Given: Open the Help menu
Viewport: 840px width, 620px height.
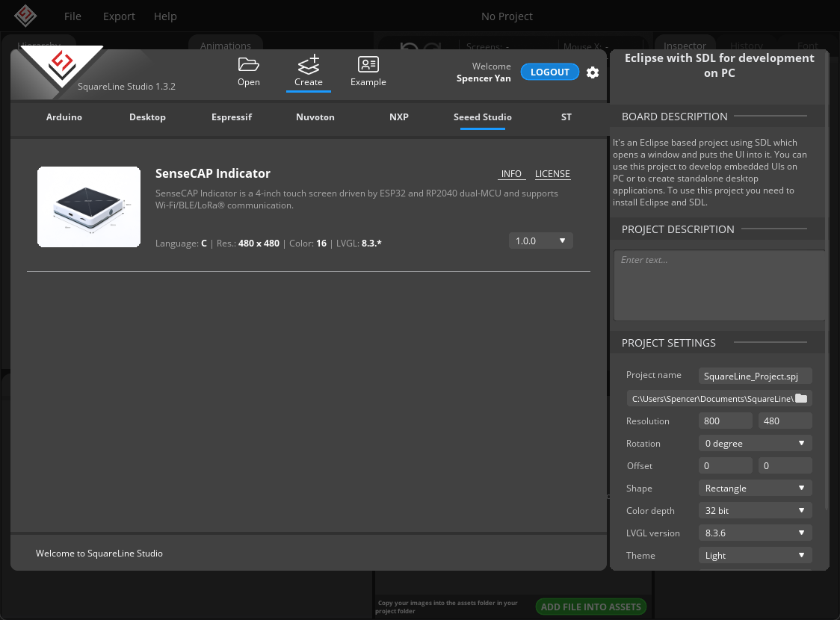Looking at the screenshot, I should coord(165,16).
